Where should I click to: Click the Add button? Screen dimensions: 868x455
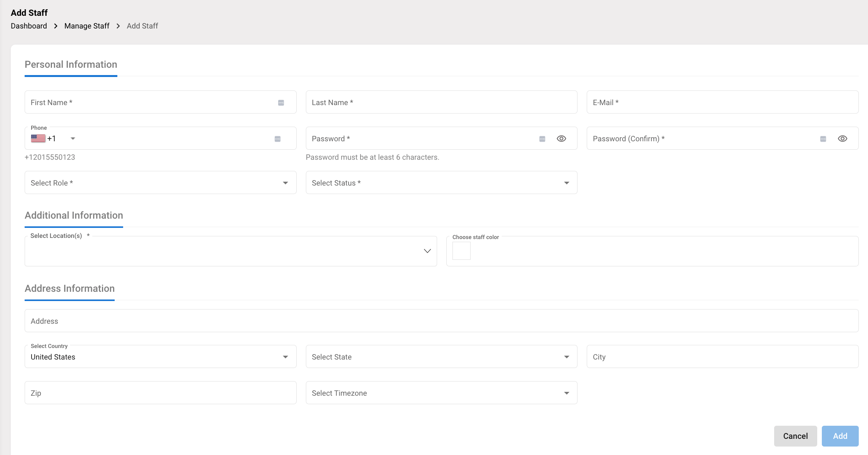840,436
